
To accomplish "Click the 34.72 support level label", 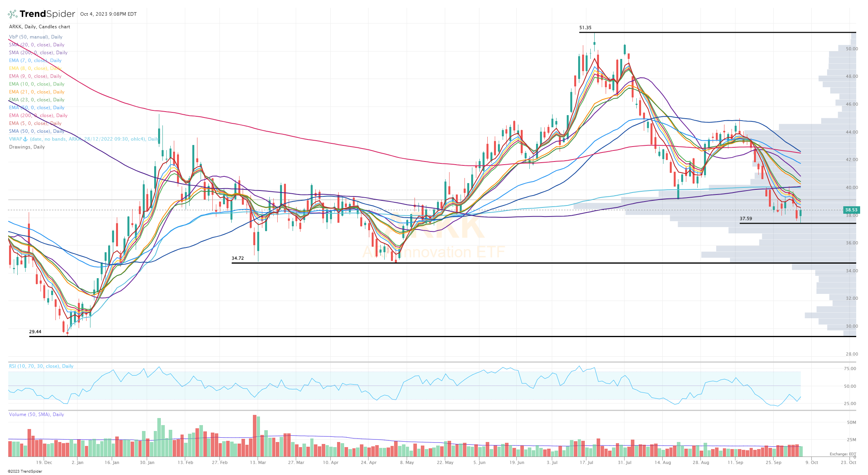I will click(x=238, y=259).
